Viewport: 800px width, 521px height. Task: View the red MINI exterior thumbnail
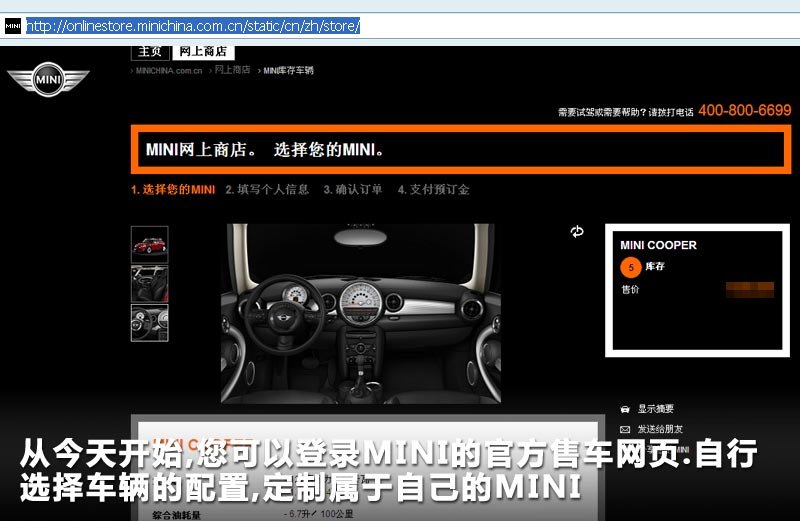pyautogui.click(x=149, y=244)
